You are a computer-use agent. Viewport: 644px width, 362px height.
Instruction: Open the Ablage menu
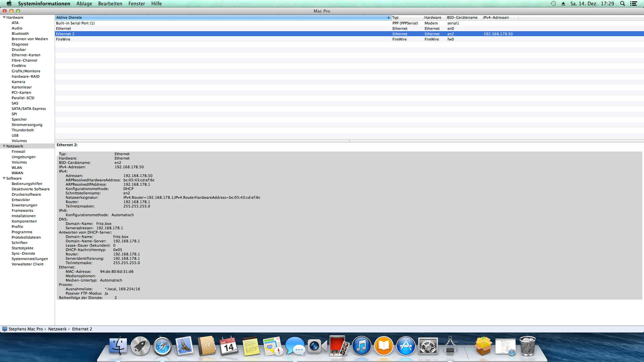(84, 4)
